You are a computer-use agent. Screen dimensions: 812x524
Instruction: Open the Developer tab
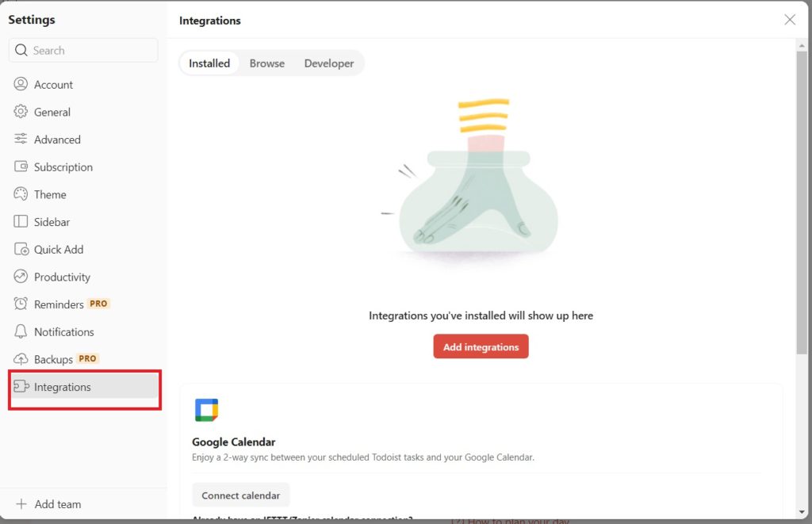tap(329, 63)
